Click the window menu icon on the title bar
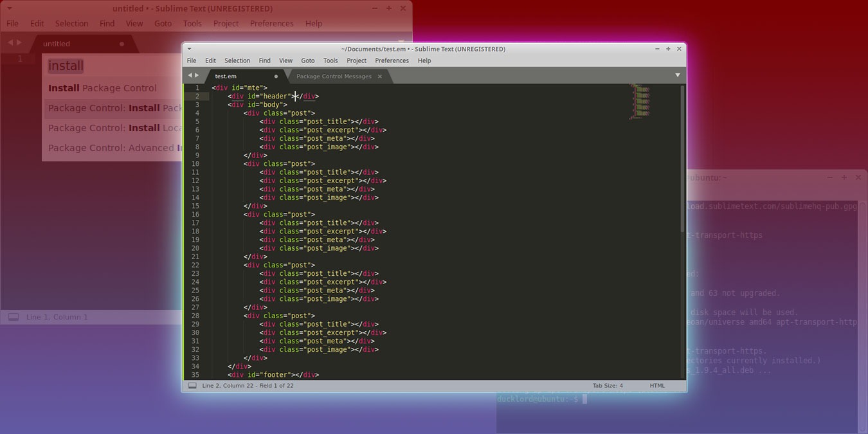Viewport: 868px width, 434px height. 188,48
